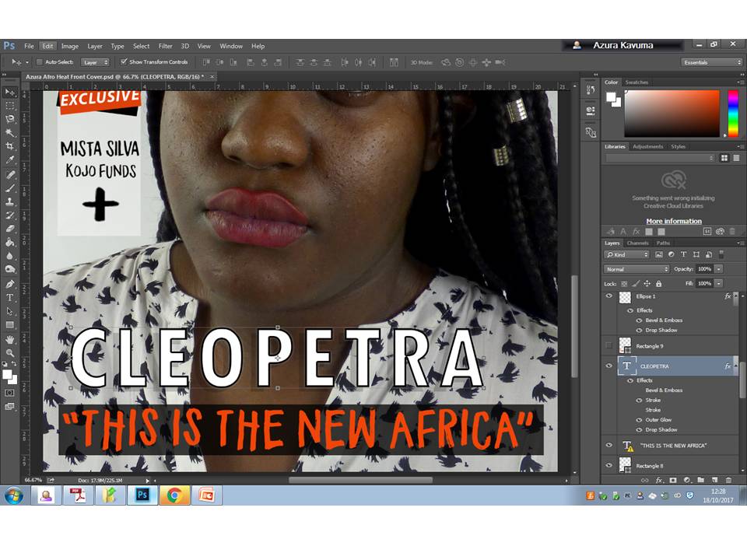Select the Lasso tool

[x=9, y=119]
